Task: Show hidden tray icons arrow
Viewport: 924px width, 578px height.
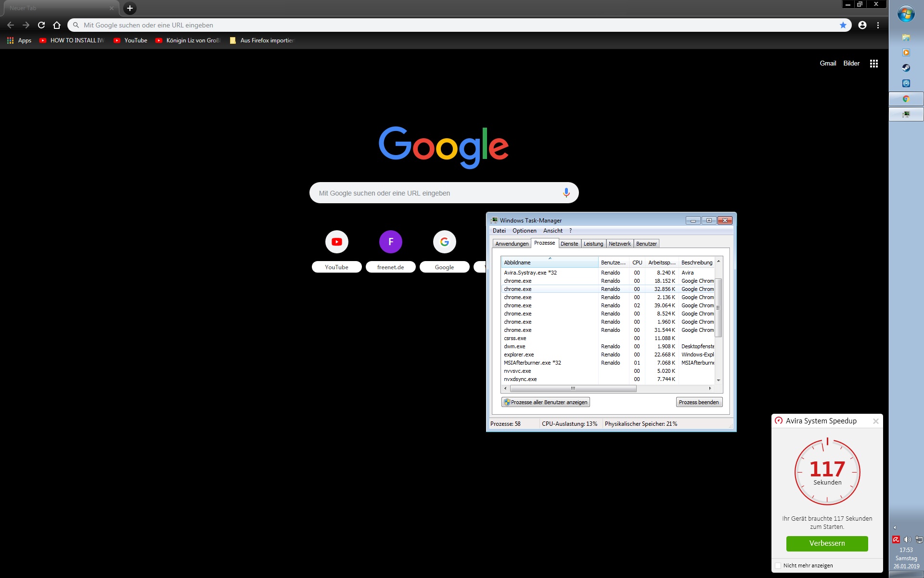Action: (x=895, y=527)
